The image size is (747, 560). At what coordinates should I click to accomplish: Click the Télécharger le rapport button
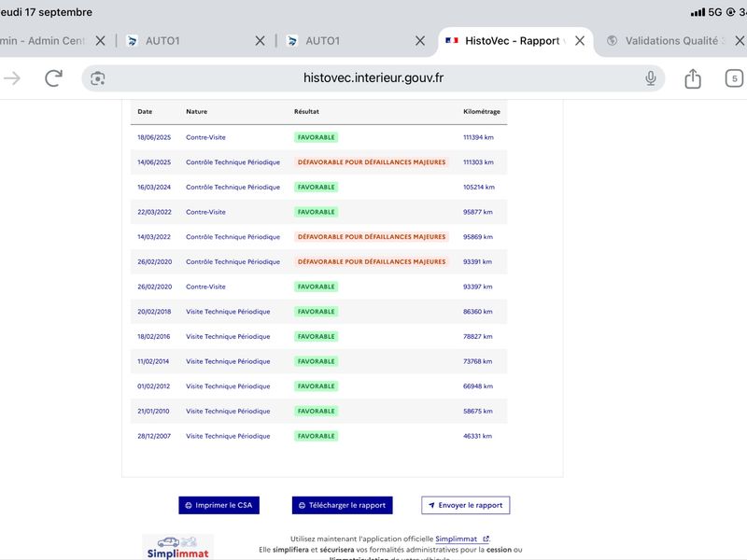pos(342,505)
